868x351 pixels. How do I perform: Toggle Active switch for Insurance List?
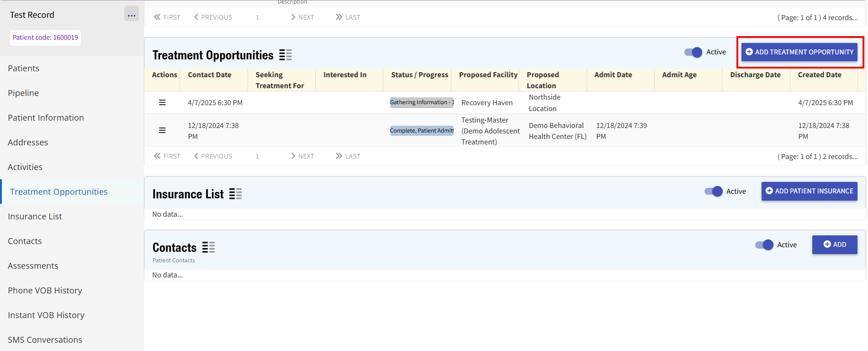click(713, 191)
